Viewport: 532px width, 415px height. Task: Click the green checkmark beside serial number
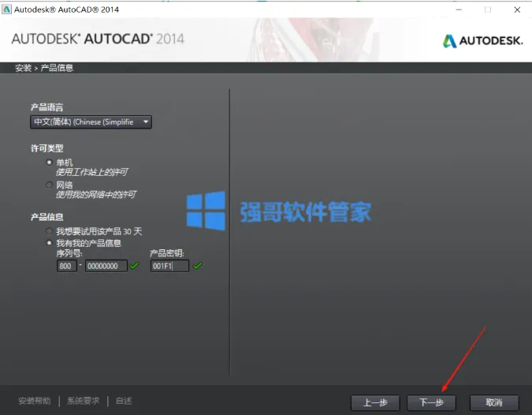pyautogui.click(x=134, y=266)
